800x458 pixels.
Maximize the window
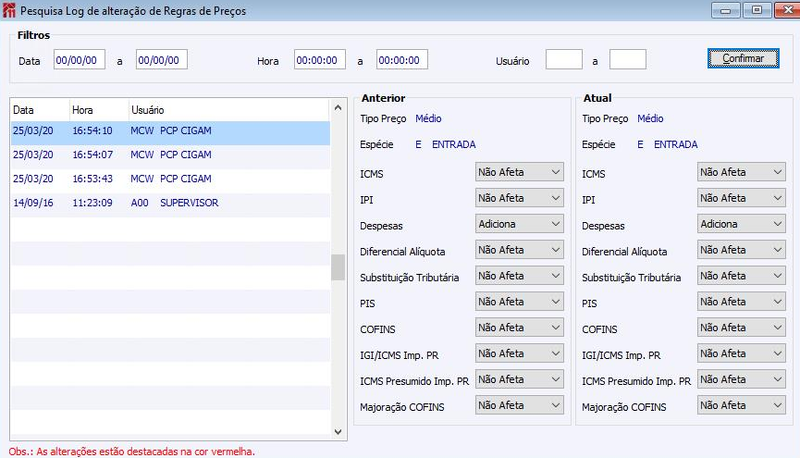[x=757, y=10]
